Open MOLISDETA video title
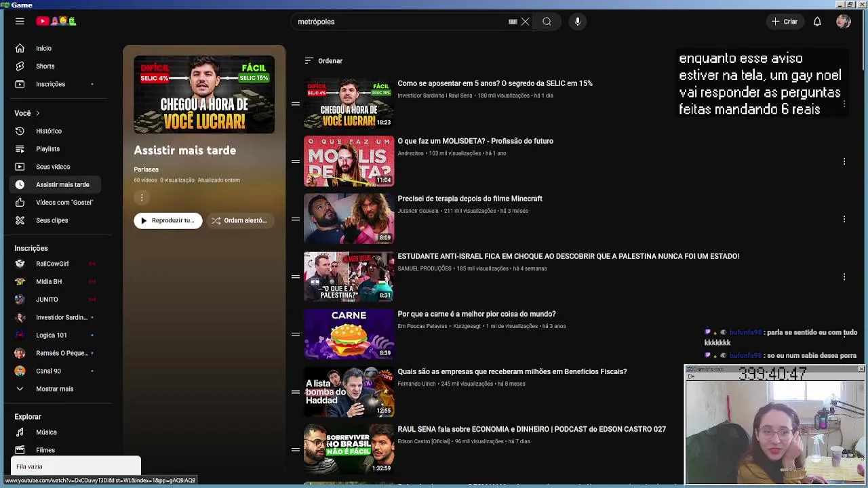868x488 pixels. point(475,141)
